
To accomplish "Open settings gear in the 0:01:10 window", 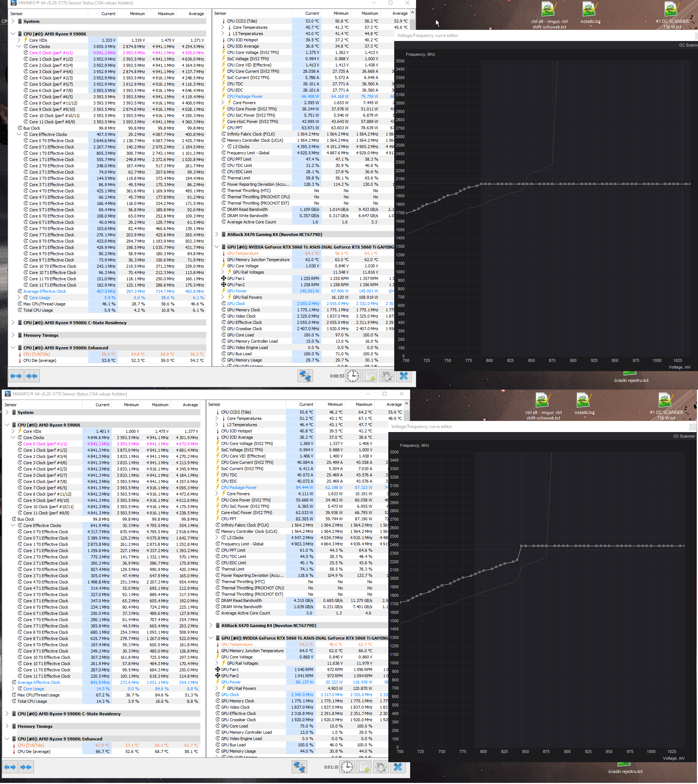I will click(381, 767).
